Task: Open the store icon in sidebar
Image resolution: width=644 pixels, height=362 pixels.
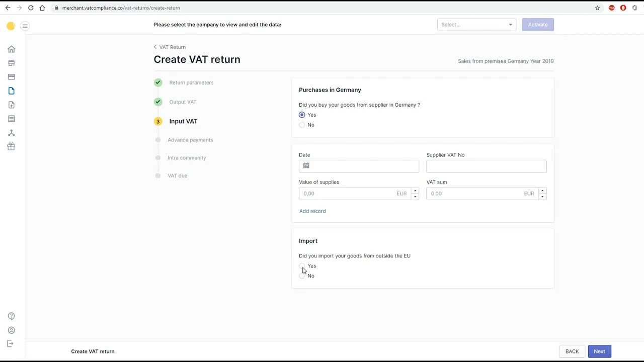Action: (x=11, y=63)
